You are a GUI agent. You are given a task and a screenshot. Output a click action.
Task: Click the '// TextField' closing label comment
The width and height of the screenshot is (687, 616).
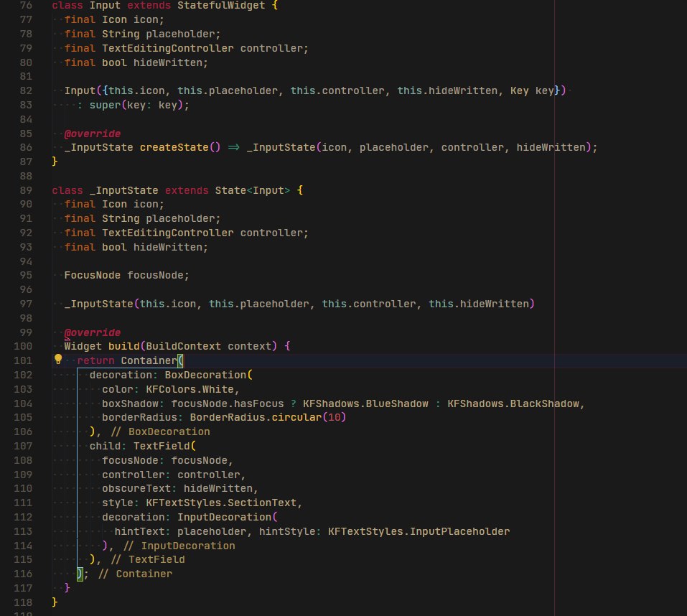148,559
